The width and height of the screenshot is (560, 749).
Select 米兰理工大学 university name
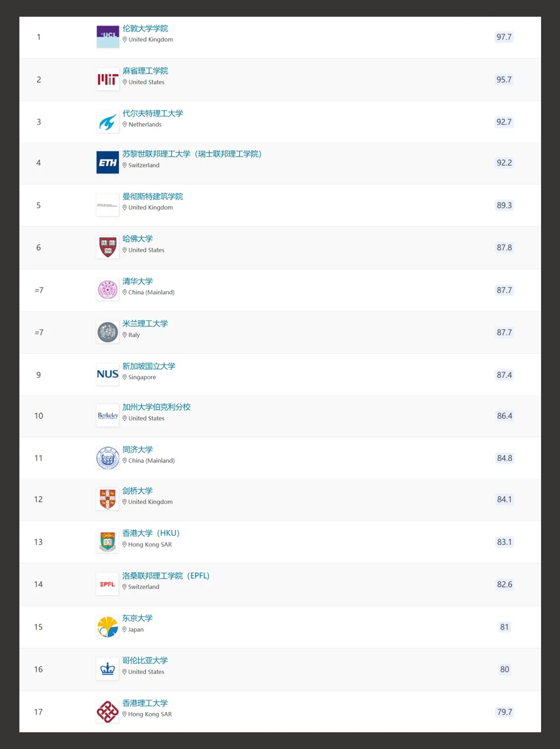145,324
